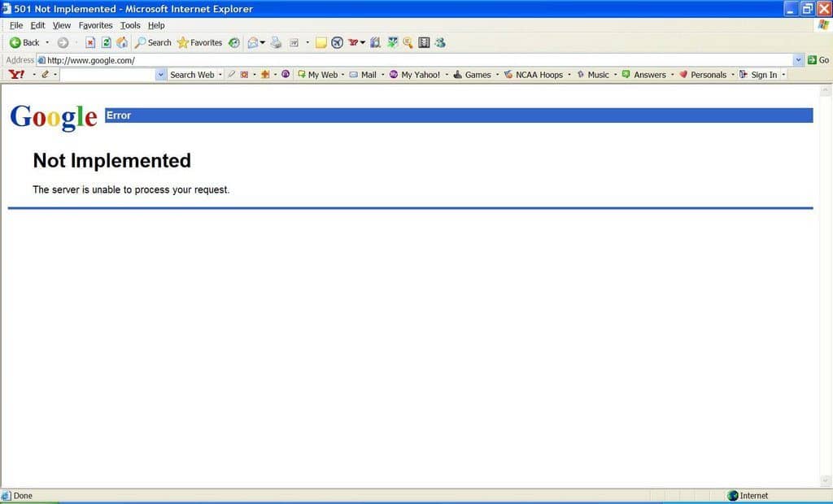Click the Yahoo! Y! logo on toolbar
The height and width of the screenshot is (504, 833).
(16, 74)
